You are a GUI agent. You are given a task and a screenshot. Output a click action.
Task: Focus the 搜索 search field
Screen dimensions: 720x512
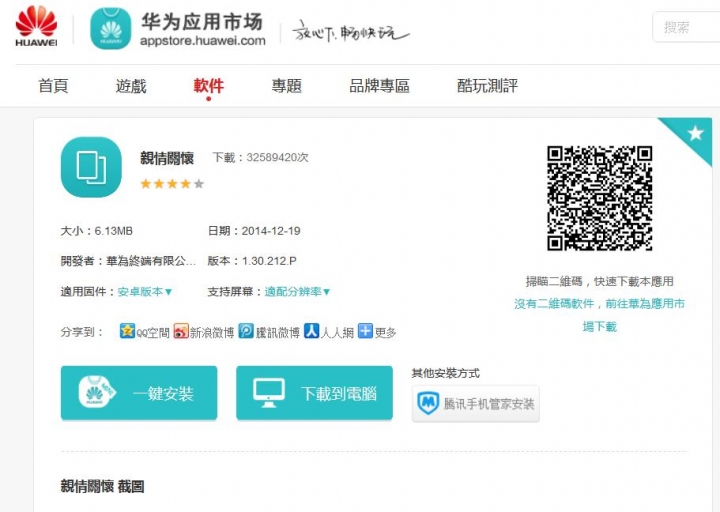[686, 27]
